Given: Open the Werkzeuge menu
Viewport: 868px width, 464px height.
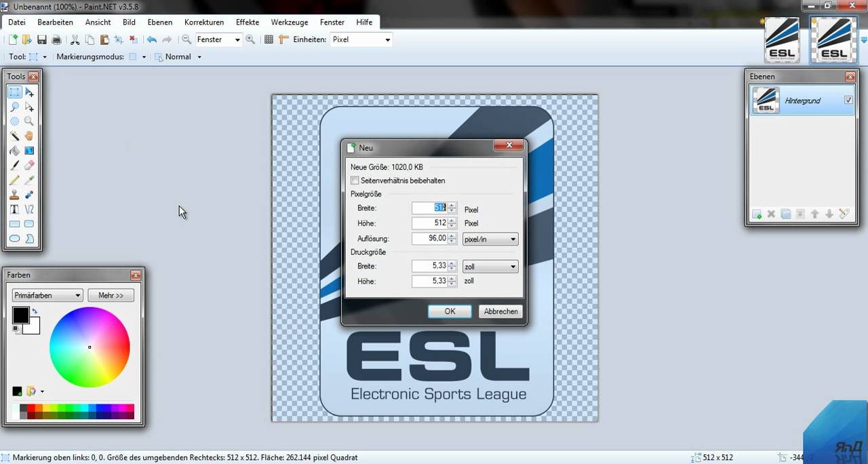Looking at the screenshot, I should (290, 22).
